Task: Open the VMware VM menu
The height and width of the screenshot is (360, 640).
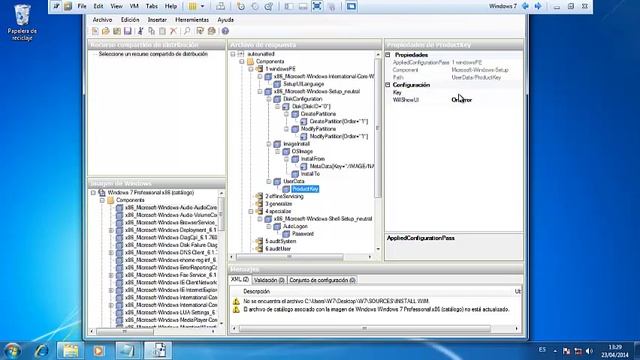Action: [x=134, y=6]
